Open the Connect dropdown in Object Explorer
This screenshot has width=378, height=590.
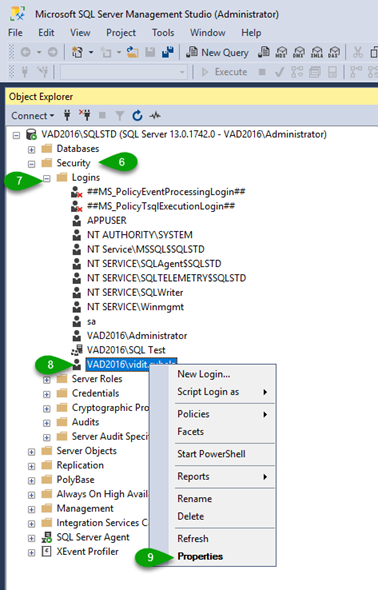coord(32,116)
